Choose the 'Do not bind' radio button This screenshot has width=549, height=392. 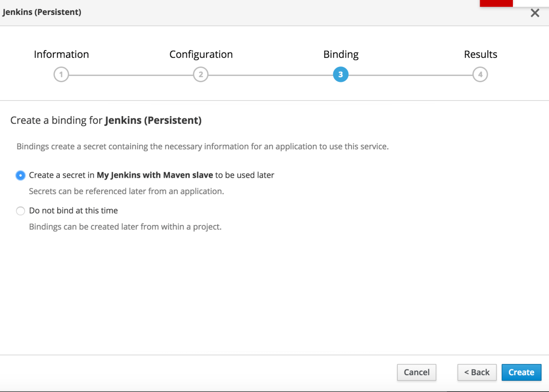20,211
